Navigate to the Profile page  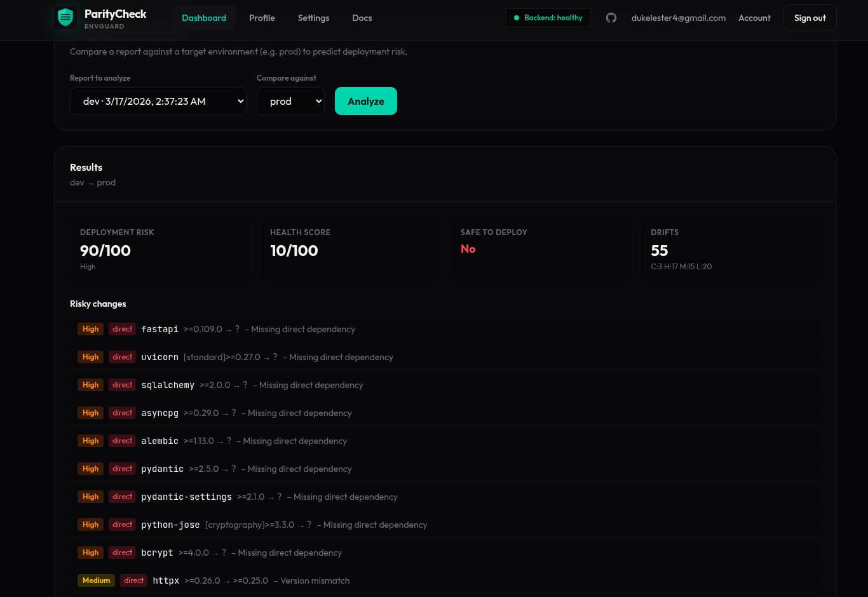click(x=262, y=18)
